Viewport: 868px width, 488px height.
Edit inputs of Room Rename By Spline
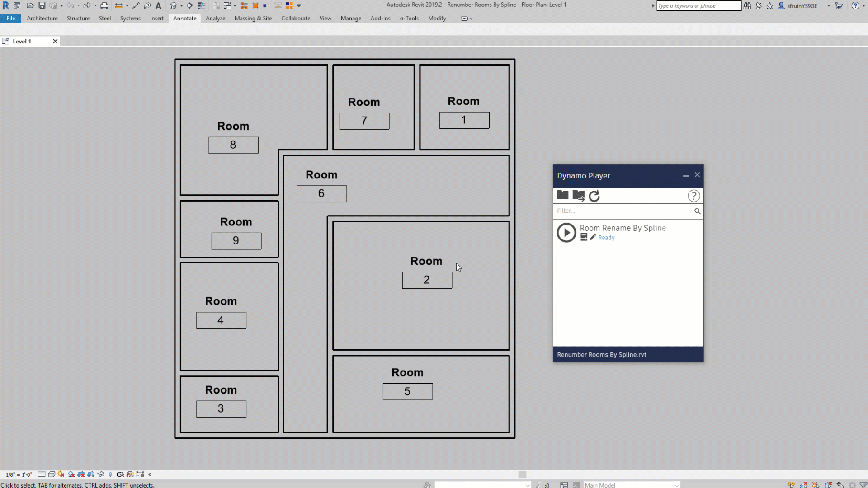pos(584,237)
